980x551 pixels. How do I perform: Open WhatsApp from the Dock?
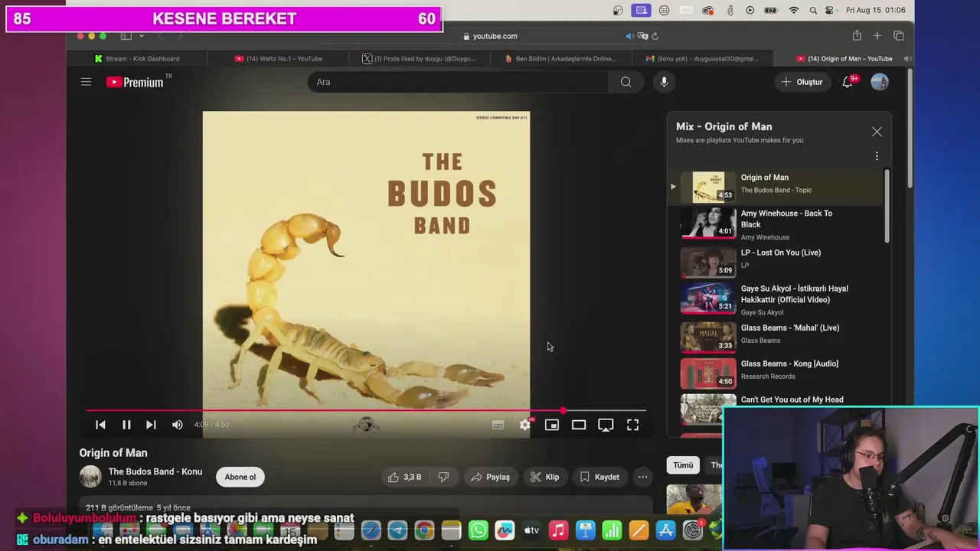coord(478,530)
